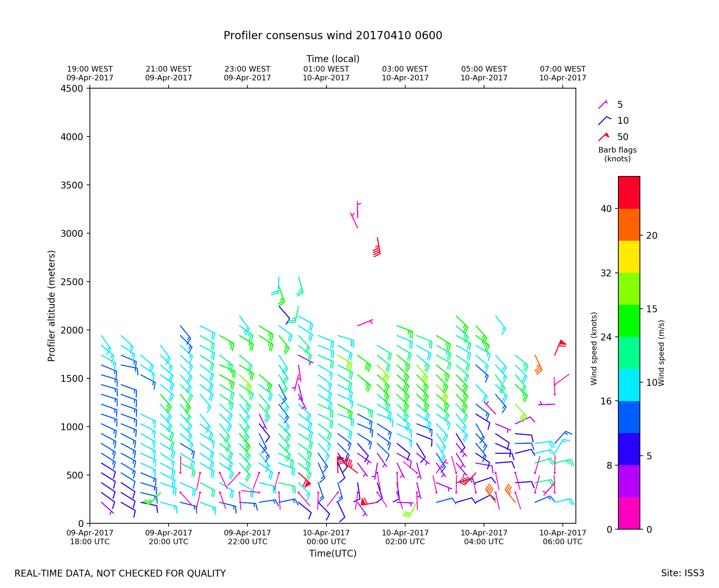Viewport: 719px width, 588px height.
Task: Click the Site: ISS3 text
Action: click(682, 573)
